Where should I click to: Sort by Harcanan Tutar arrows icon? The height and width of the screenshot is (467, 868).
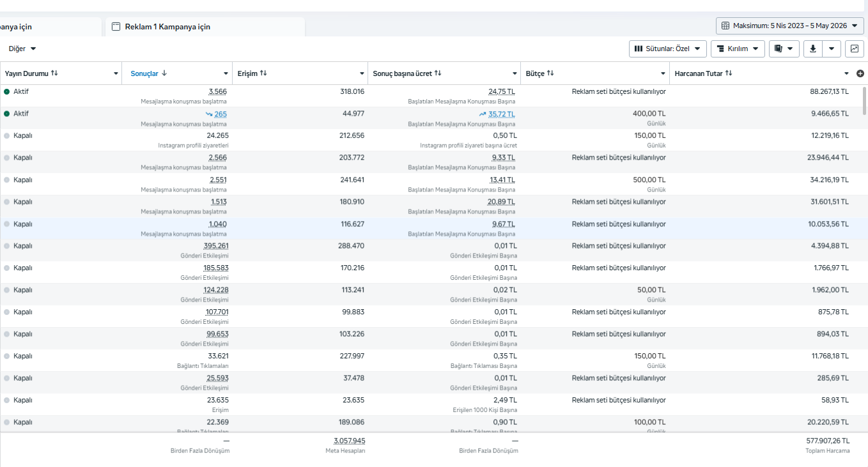click(729, 73)
